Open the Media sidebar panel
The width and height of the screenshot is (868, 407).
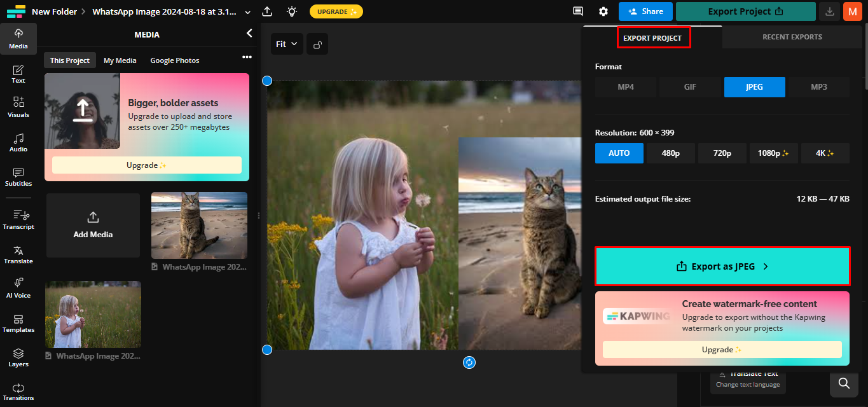(x=18, y=39)
